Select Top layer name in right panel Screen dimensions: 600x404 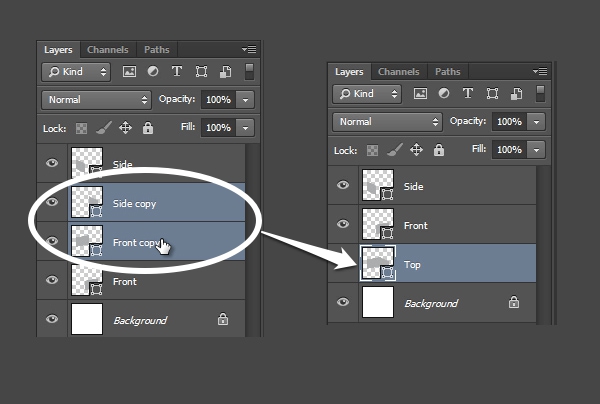[412, 265]
